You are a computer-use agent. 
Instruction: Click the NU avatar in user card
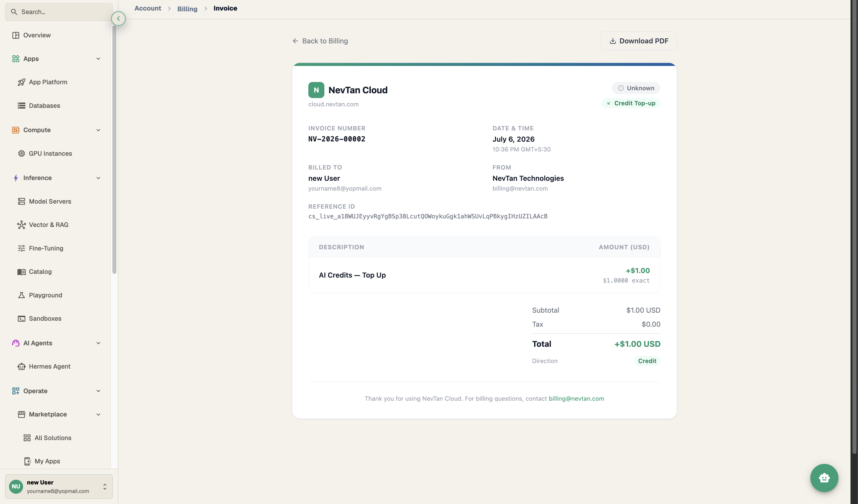[x=16, y=486]
